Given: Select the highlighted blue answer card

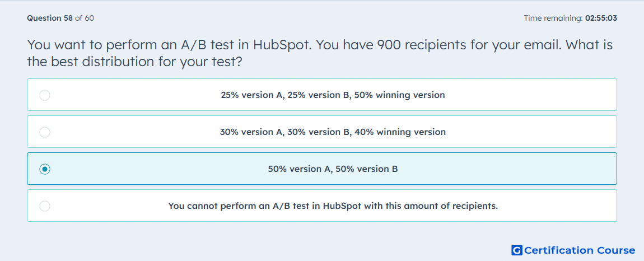Looking at the screenshot, I should tap(322, 169).
